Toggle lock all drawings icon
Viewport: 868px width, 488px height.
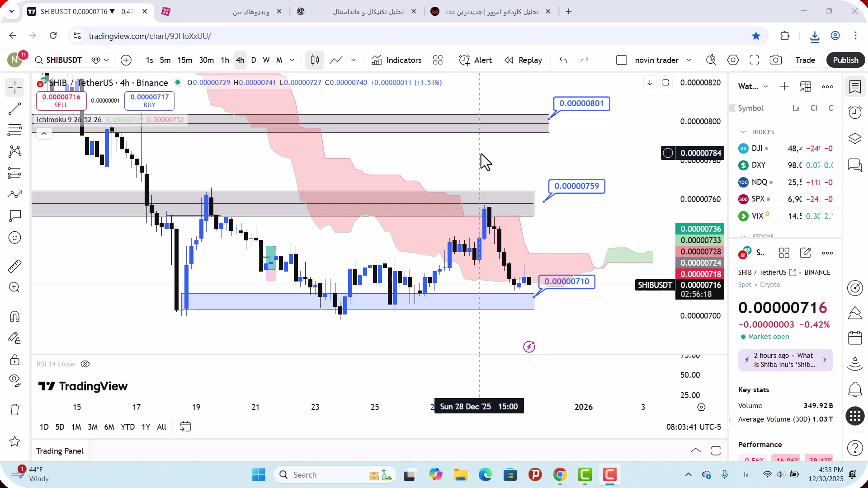point(15,360)
